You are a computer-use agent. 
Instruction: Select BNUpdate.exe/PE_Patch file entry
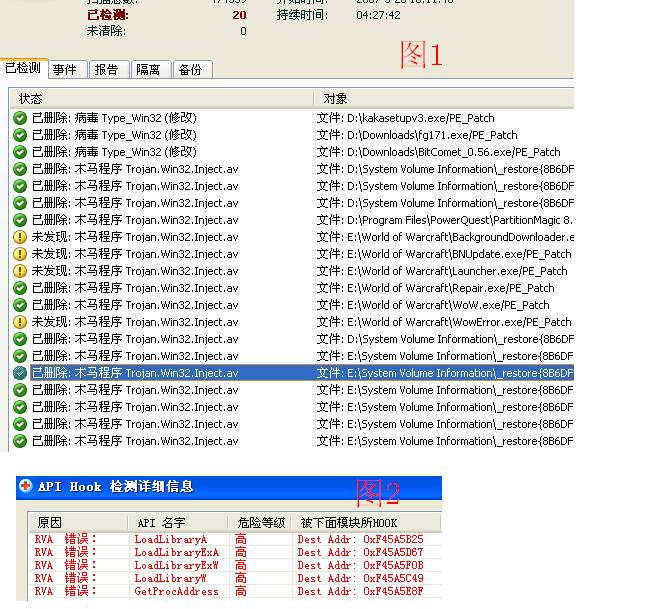[x=444, y=254]
